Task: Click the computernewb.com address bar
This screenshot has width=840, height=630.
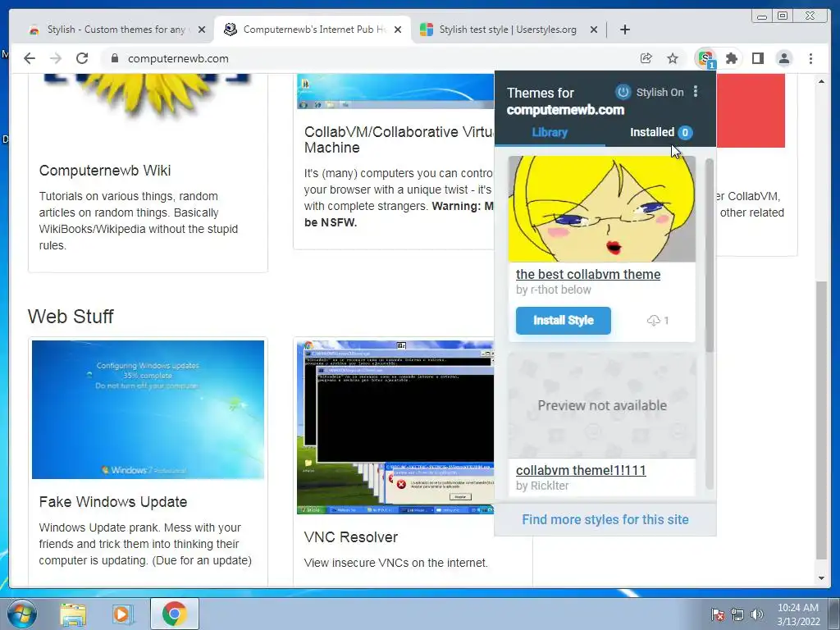Action: pos(370,58)
